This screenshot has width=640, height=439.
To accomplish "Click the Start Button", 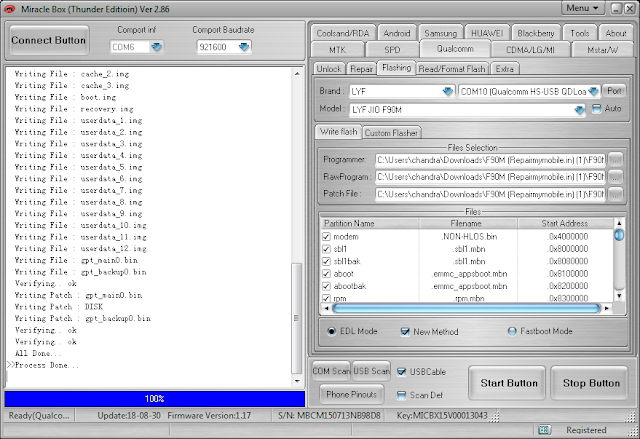I will point(509,383).
